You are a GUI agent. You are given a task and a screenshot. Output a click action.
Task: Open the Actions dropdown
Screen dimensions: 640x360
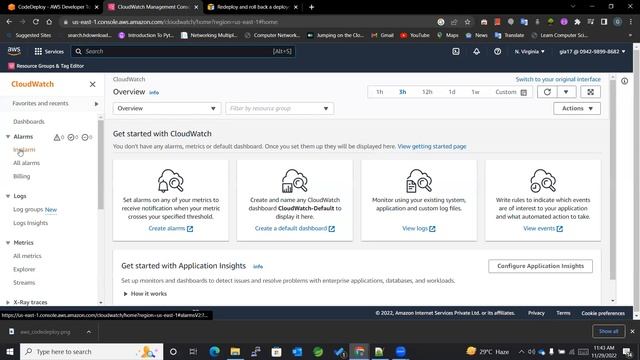click(x=577, y=108)
